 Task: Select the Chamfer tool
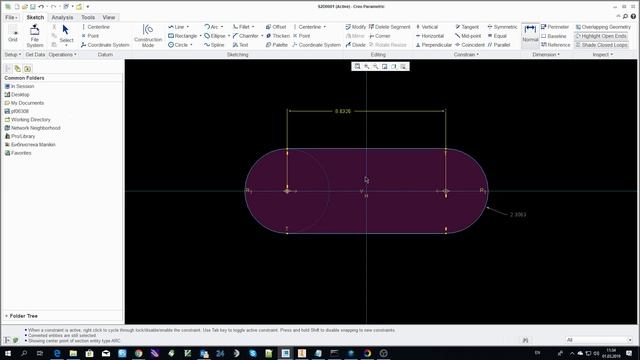[245, 36]
